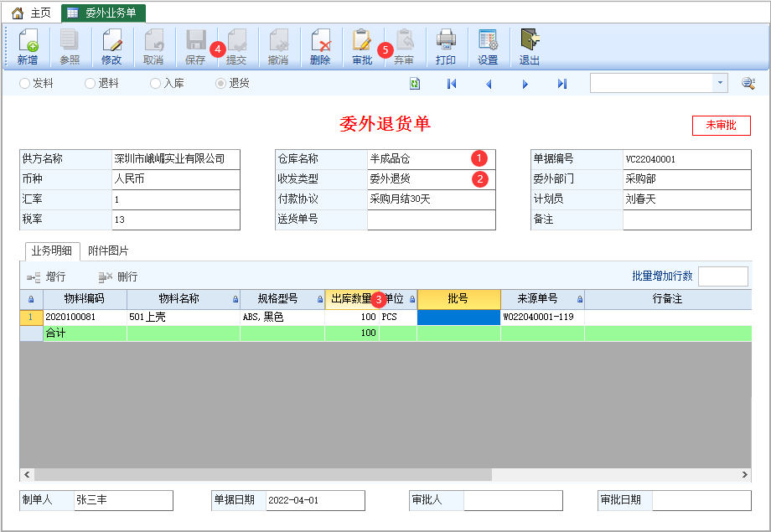
Task: Click the 仓库名称 field 半成品仓
Action: (x=432, y=159)
